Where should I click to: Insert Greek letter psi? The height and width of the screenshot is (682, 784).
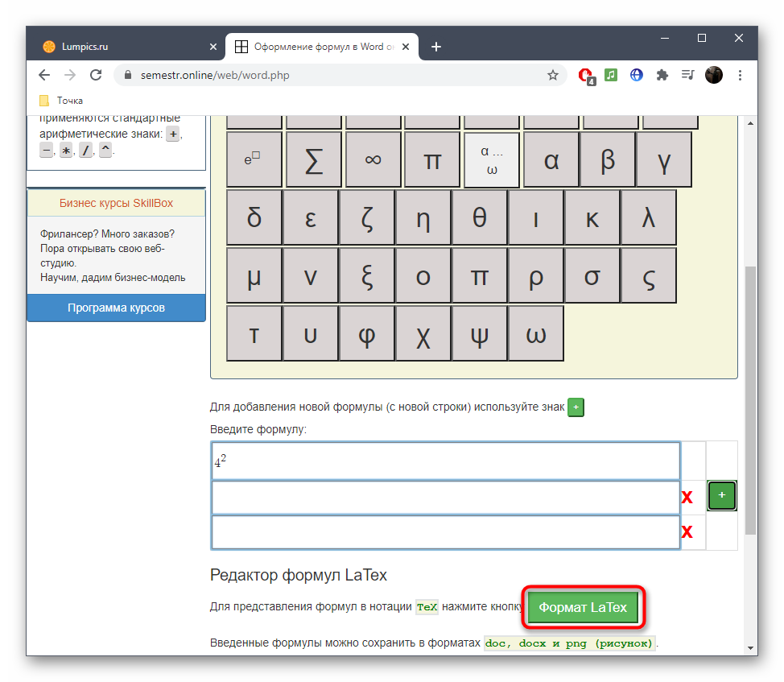[480, 333]
